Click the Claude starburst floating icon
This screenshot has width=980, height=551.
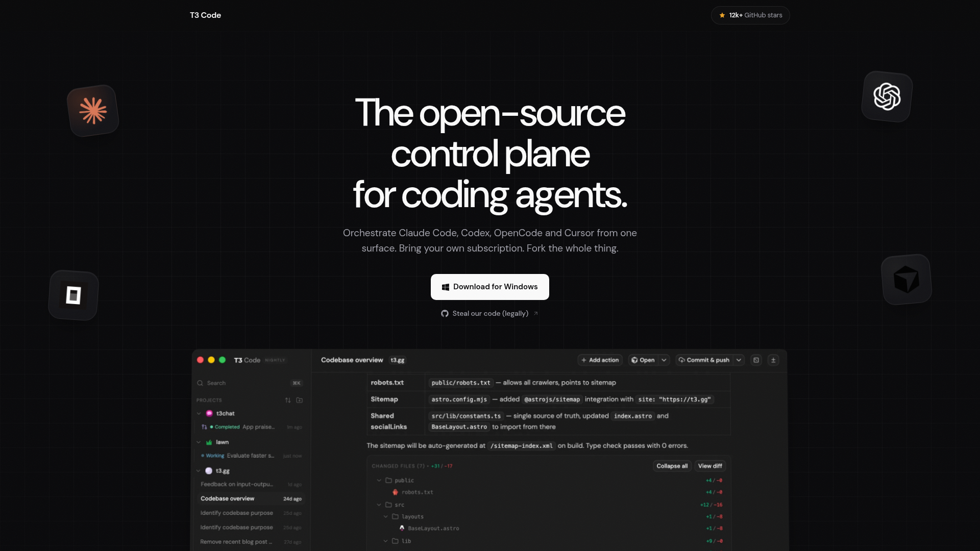point(93,111)
